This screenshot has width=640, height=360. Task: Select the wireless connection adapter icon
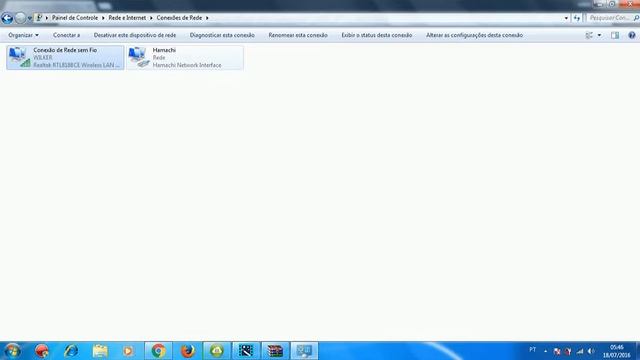20,57
